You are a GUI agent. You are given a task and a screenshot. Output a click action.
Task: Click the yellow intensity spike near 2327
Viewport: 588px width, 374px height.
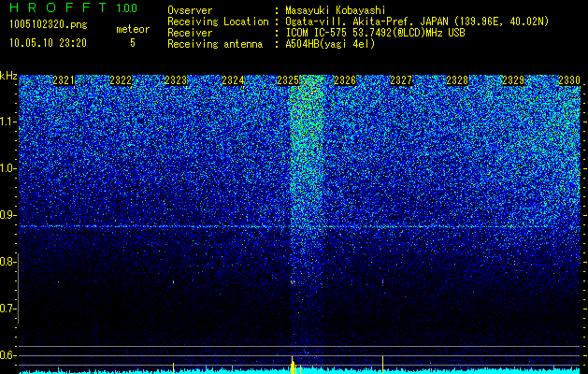(382, 365)
